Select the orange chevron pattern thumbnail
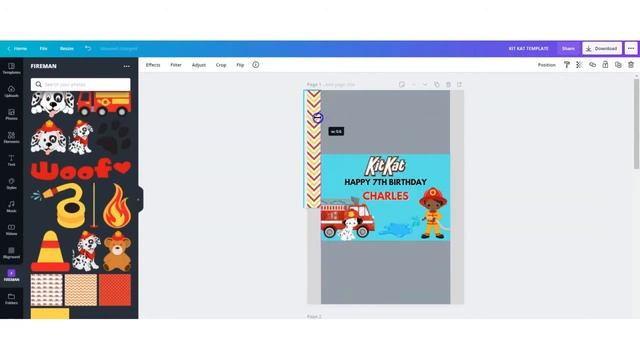640x360 pixels. point(81,290)
